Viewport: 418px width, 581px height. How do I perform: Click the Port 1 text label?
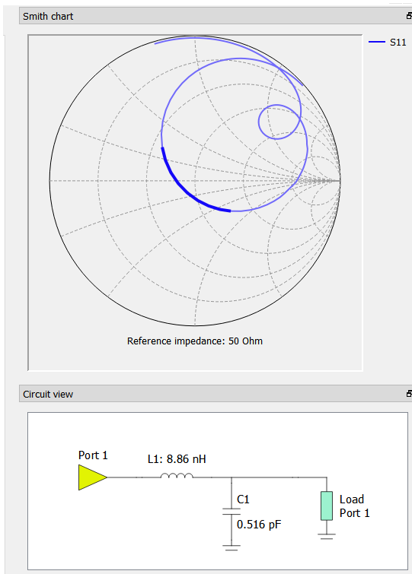click(x=93, y=455)
